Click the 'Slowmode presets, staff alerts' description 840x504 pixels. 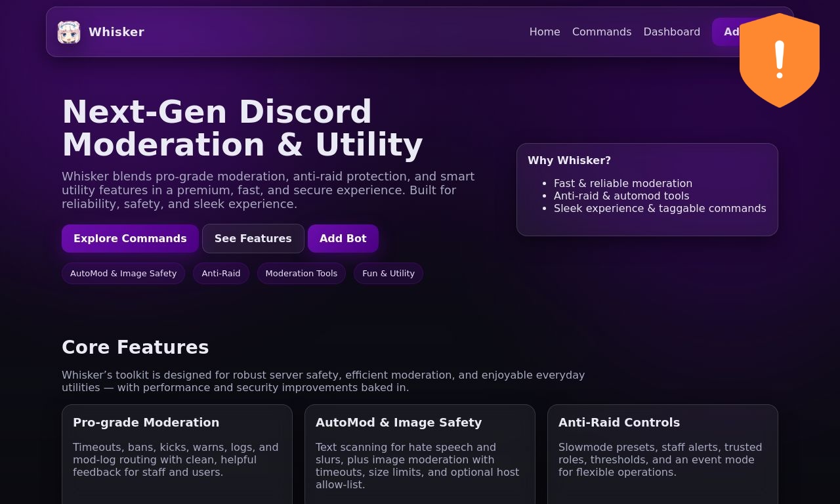(660, 459)
